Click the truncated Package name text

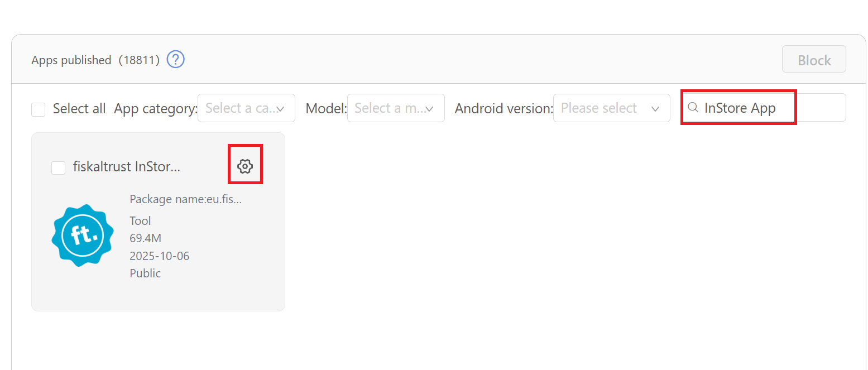186,199
